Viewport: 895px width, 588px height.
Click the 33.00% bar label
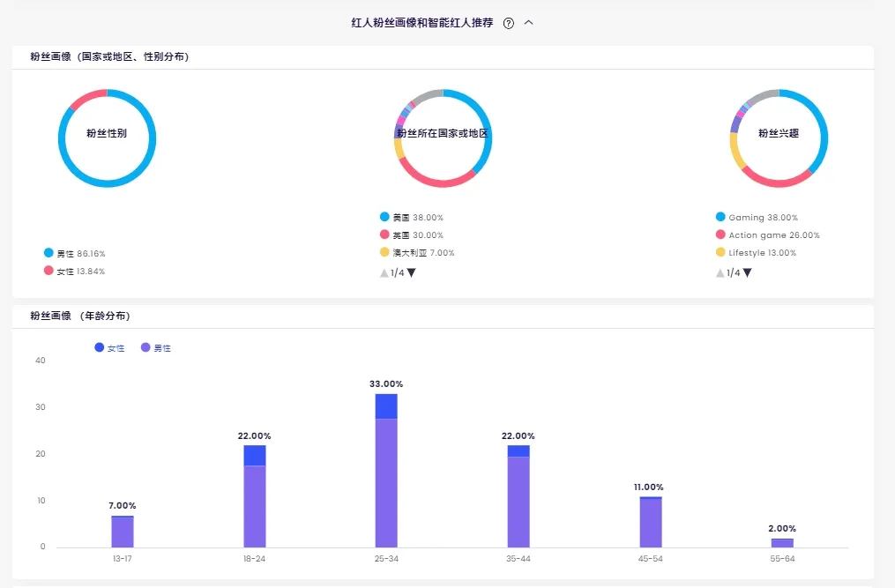pyautogui.click(x=386, y=383)
